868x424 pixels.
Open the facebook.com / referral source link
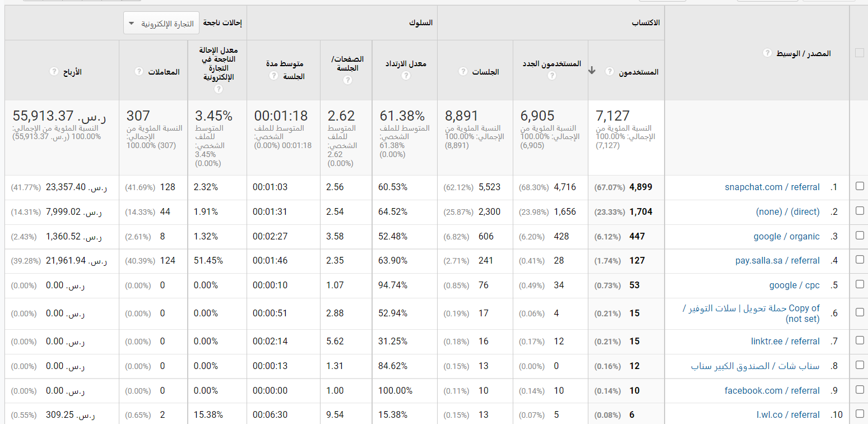[772, 391]
